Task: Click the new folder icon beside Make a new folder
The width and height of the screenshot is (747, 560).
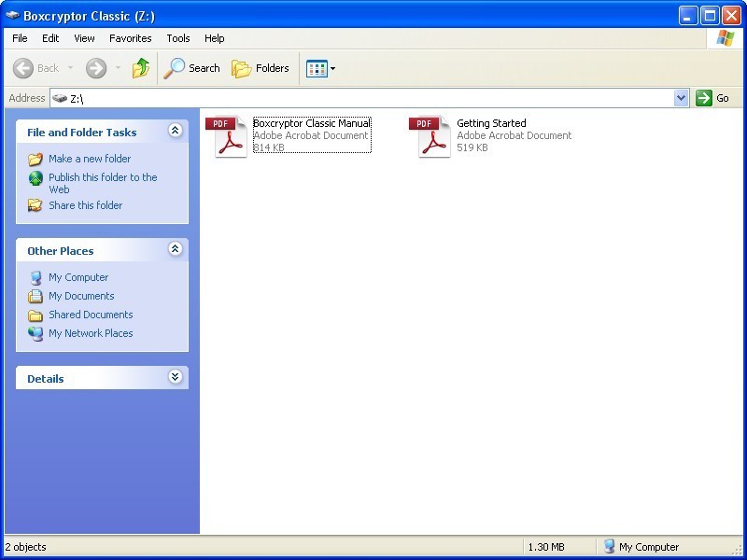Action: (35, 159)
